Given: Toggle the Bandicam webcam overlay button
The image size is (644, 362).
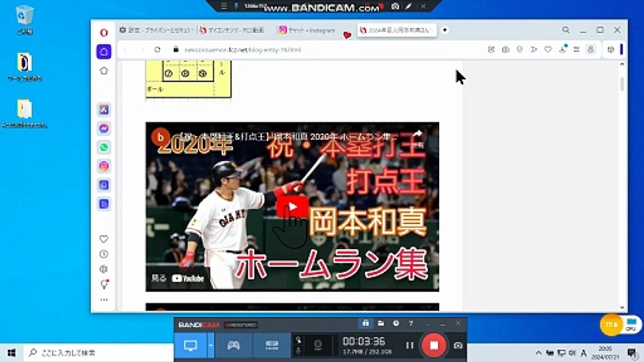Looking at the screenshot, I should click(318, 345).
